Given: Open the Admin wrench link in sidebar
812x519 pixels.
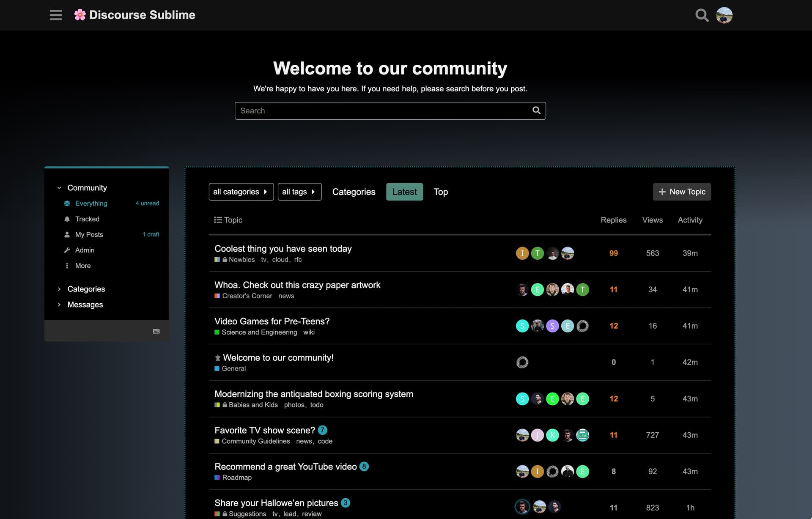Looking at the screenshot, I should [x=85, y=250].
